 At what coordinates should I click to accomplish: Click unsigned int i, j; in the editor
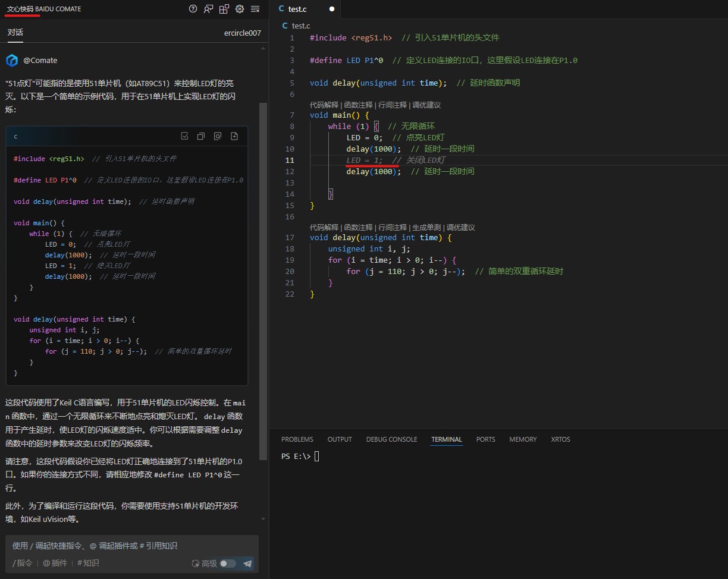click(369, 248)
